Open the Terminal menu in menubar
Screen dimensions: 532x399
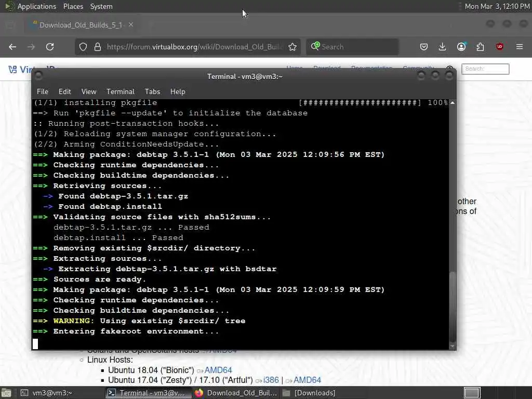pyautogui.click(x=121, y=91)
